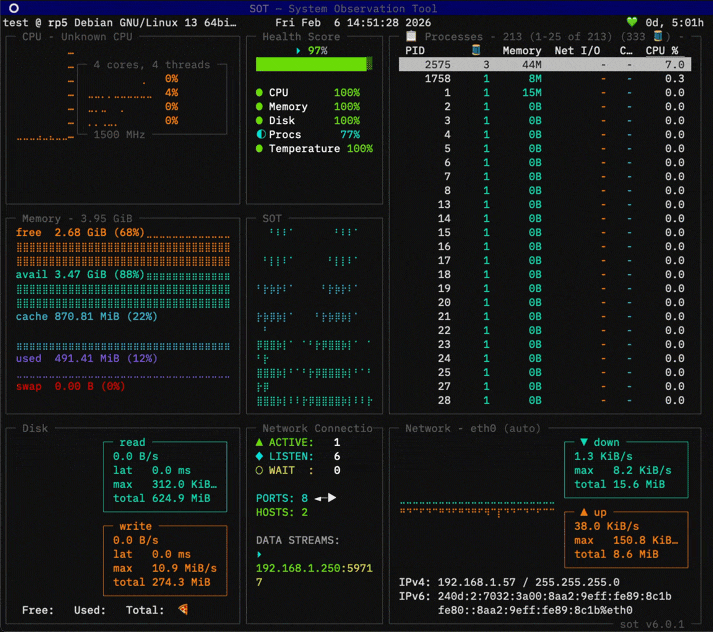The width and height of the screenshot is (713, 632).
Task: Click the green dot next to CPU health
Action: coord(259,93)
